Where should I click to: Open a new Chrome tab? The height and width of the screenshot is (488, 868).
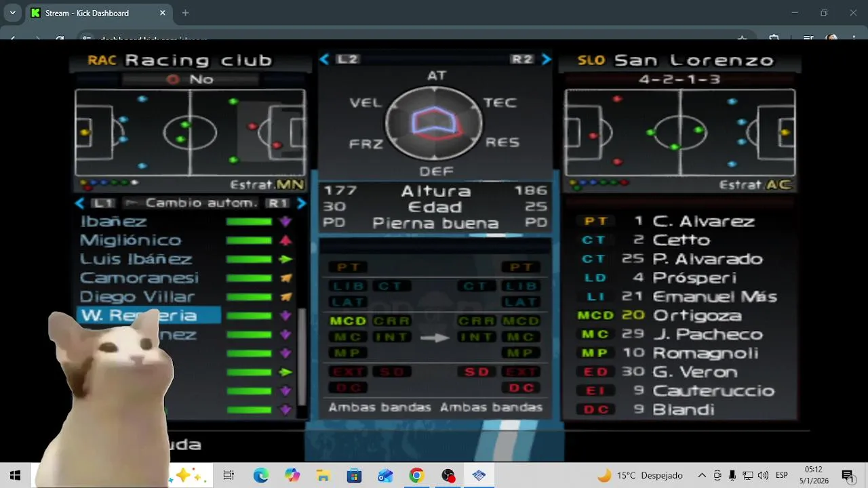click(x=185, y=13)
